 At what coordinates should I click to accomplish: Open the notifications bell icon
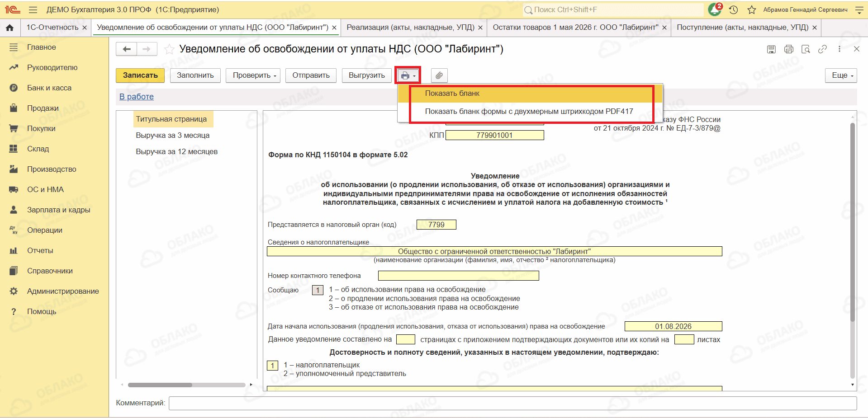click(715, 9)
